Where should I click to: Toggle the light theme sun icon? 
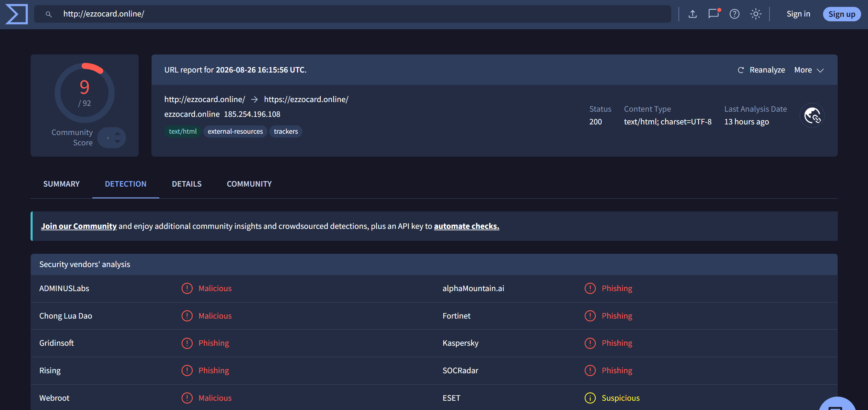pos(756,14)
